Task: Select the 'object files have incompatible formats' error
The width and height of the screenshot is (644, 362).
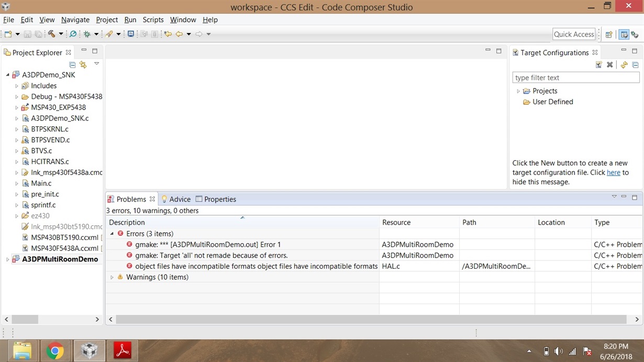Action: pos(374,266)
